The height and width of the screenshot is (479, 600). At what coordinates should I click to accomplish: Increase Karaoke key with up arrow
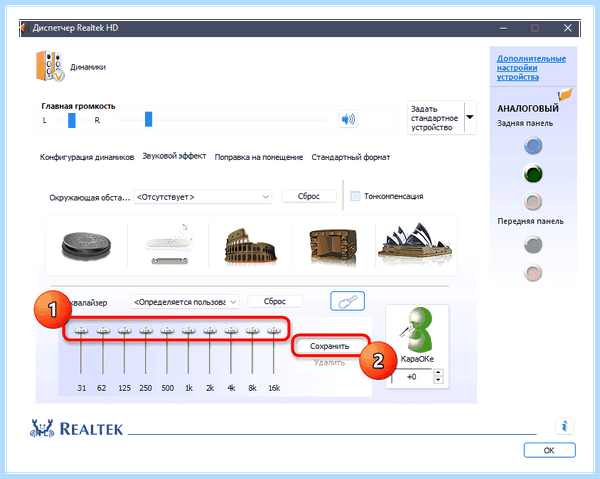[439, 372]
